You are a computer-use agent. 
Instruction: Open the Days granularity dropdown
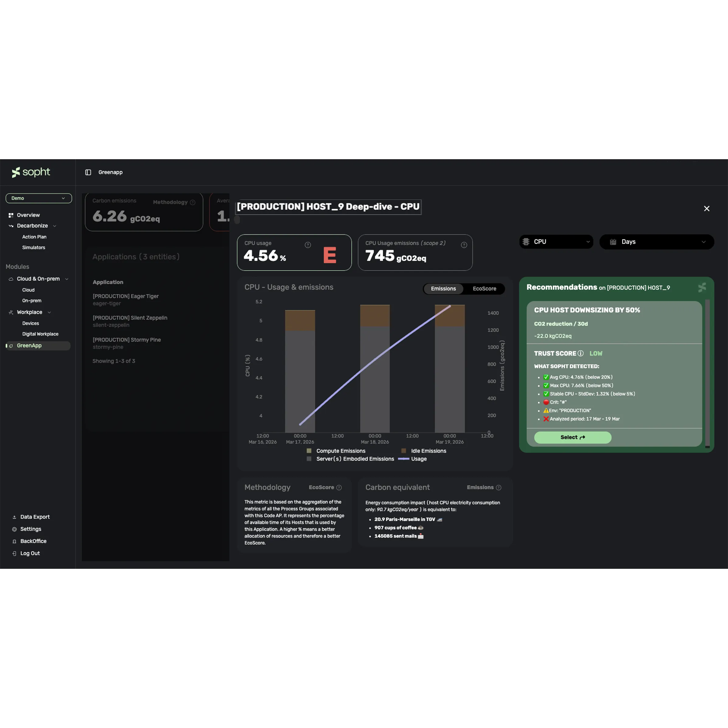click(657, 242)
